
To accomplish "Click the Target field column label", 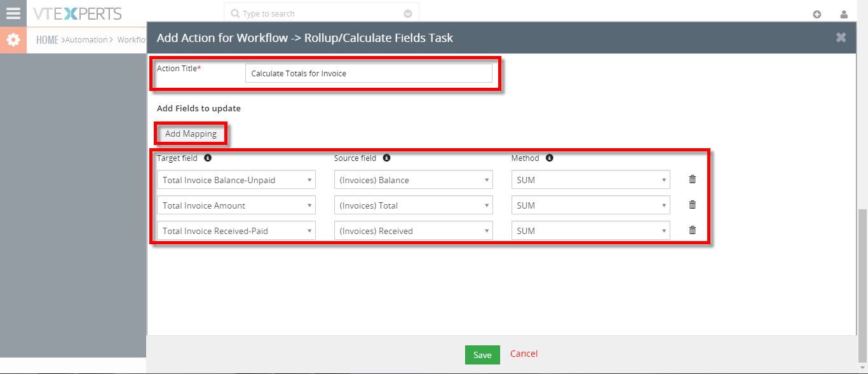I will click(x=177, y=158).
